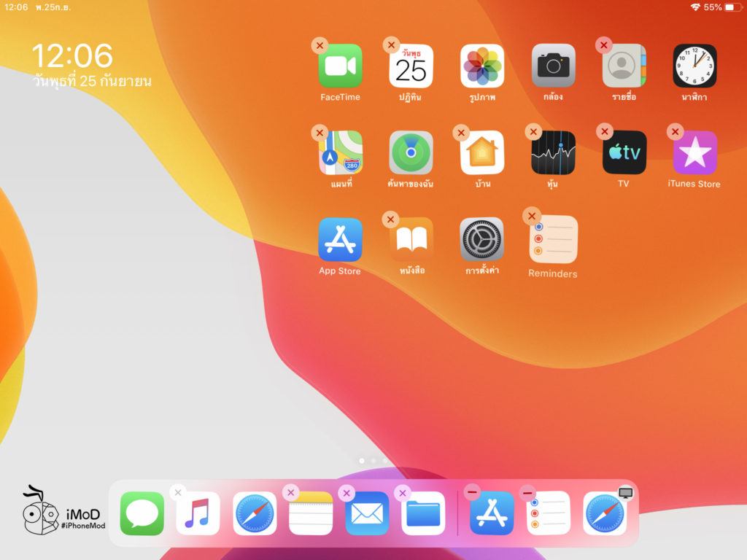Open the หุ้น (Stocks) app

click(552, 155)
